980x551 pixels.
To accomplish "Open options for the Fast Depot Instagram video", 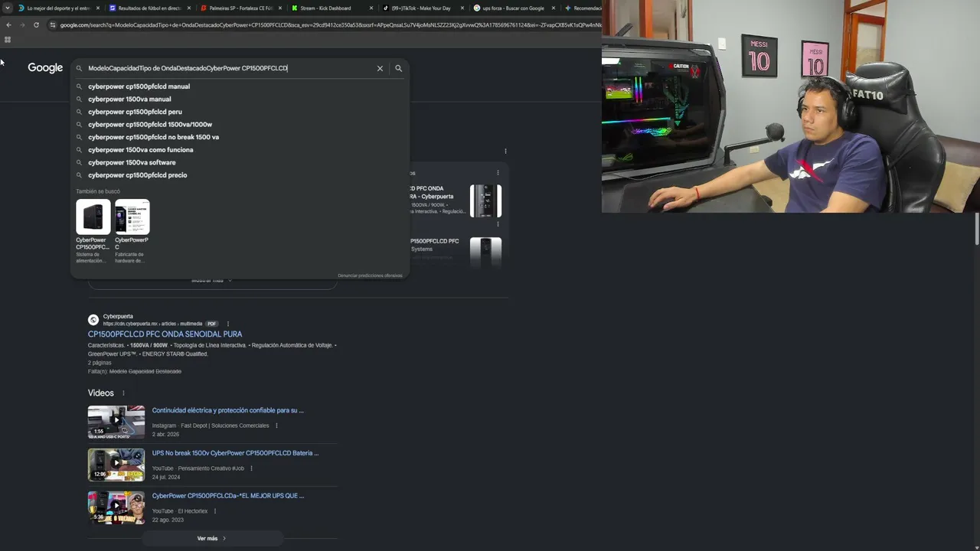I will tap(276, 425).
